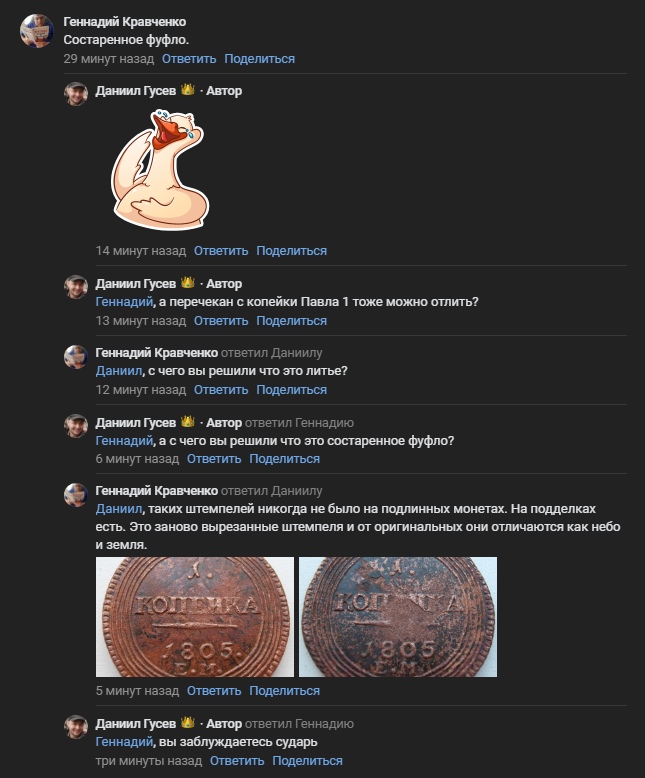The height and width of the screenshot is (778, 645).
Task: Click Поделиться under the 'Состаренное фуфло' comment
Action: pos(259,59)
